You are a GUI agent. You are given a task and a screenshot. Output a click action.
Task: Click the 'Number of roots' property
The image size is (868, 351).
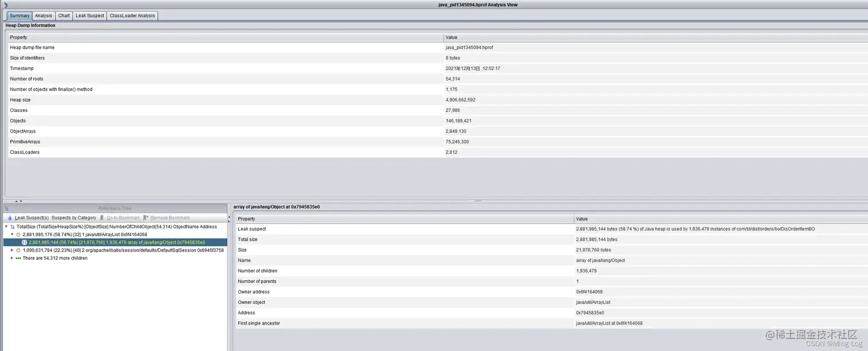point(26,79)
